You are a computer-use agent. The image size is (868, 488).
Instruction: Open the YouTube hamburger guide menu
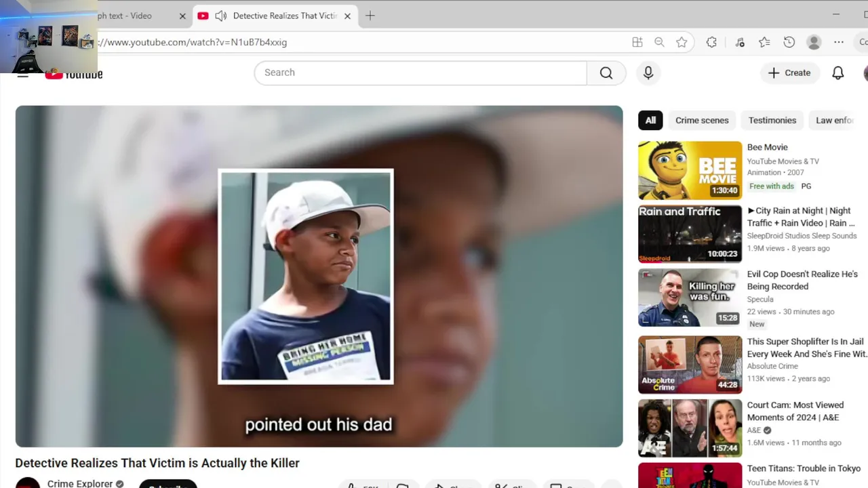(23, 75)
